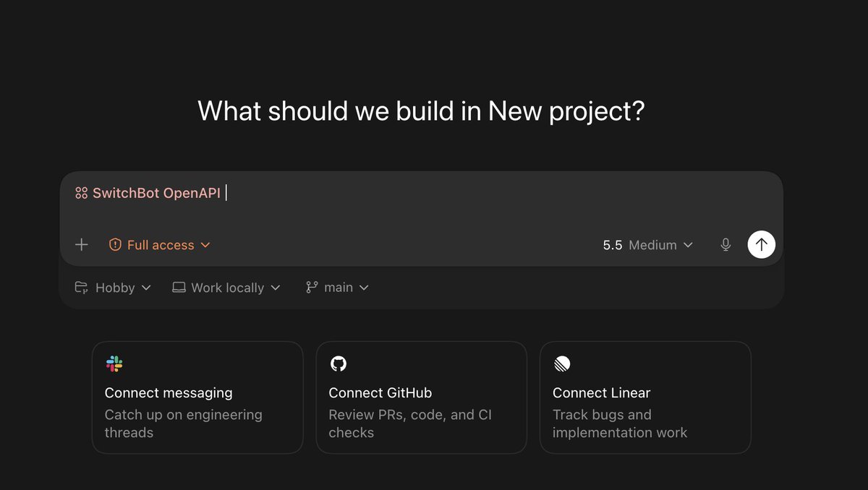Click the SwitchBot OpenAPI mention text
The height and width of the screenshot is (490, 868).
156,193
